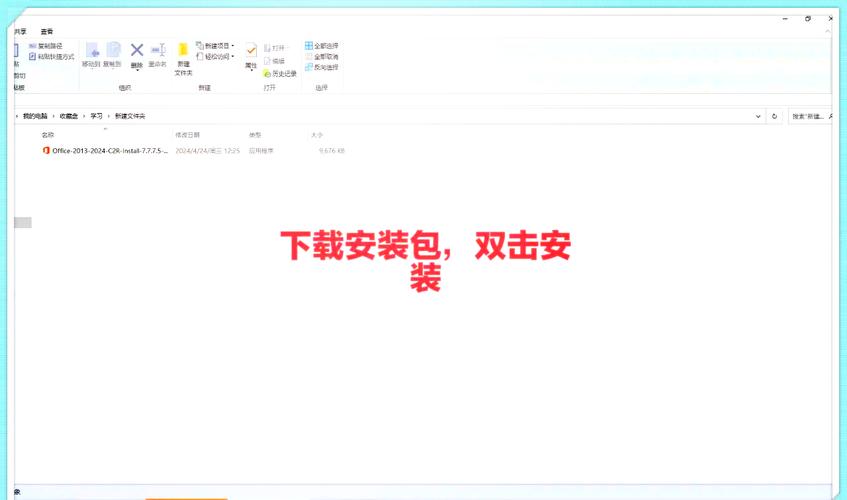Click 学习 in the breadcrumb path
847x500 pixels.
[96, 116]
